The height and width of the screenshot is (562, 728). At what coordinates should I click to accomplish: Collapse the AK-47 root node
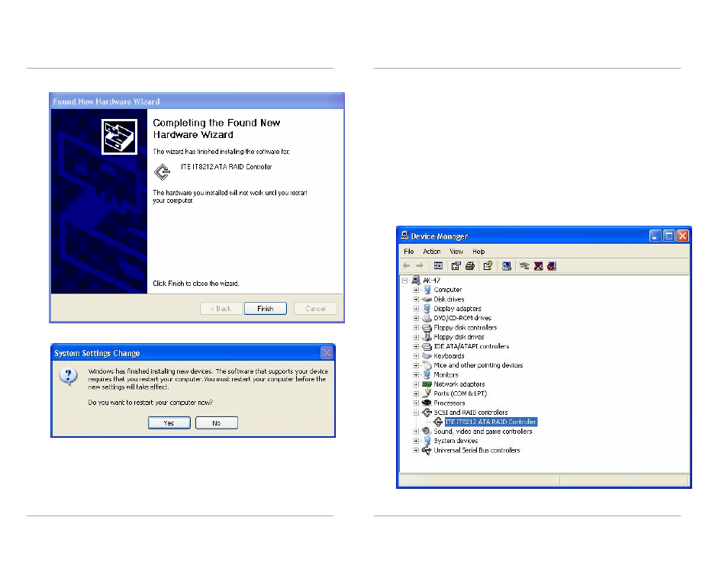pyautogui.click(x=405, y=281)
